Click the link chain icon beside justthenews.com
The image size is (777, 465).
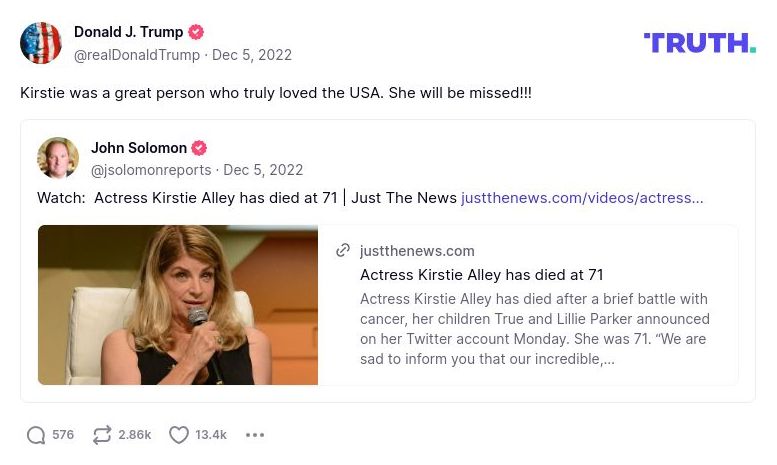pos(344,251)
